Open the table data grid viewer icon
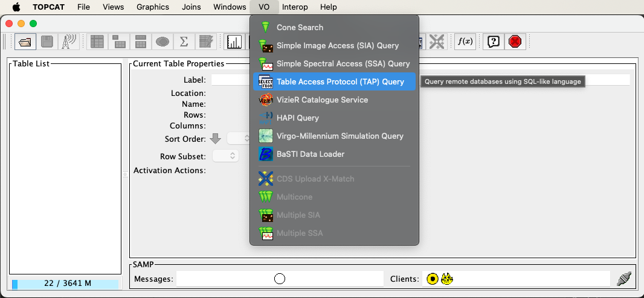The image size is (644, 298). pos(97,42)
